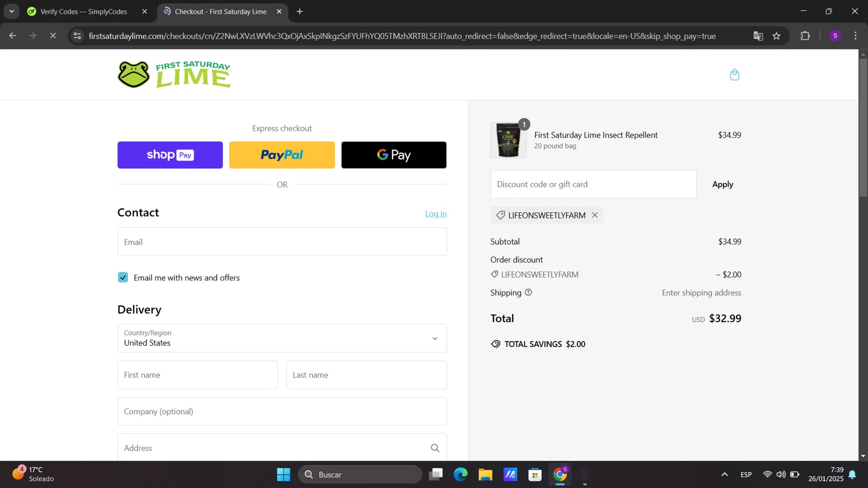Click the Enter shipping address text
Screen dimensions: 868x488
point(701,293)
